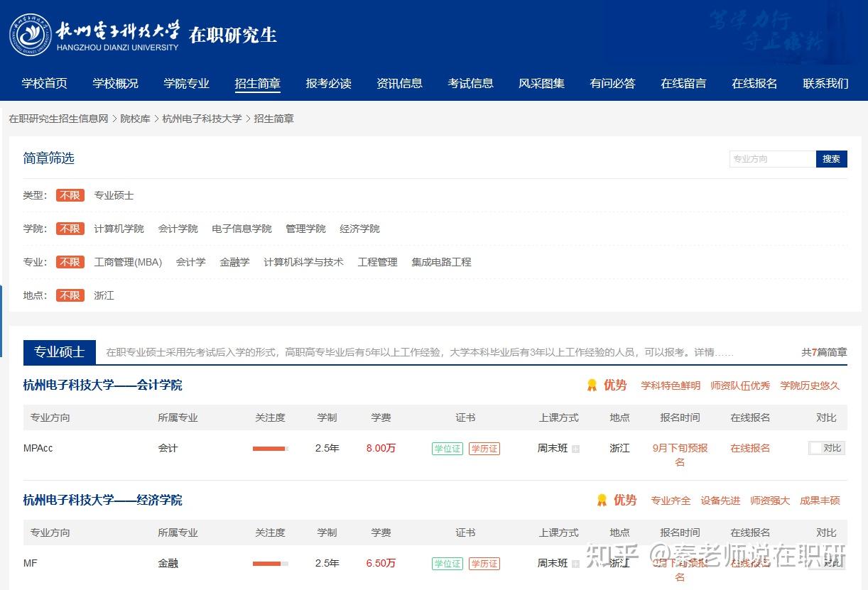Open 风采图集 in the navigation bar
This screenshot has width=868, height=590.
[x=542, y=83]
